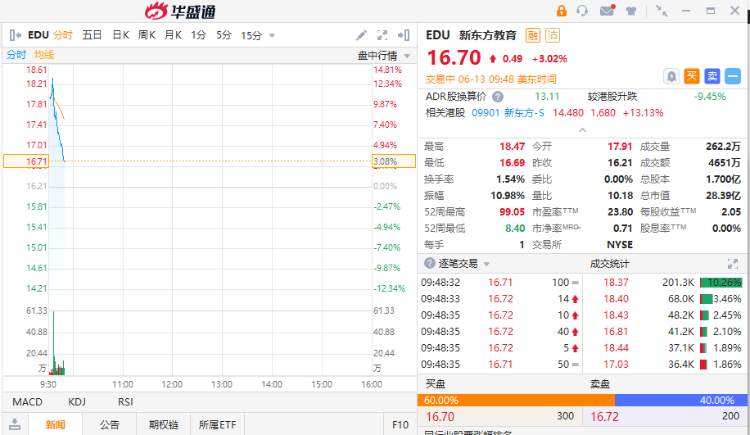Select the 分时 chart period tab

click(x=63, y=35)
